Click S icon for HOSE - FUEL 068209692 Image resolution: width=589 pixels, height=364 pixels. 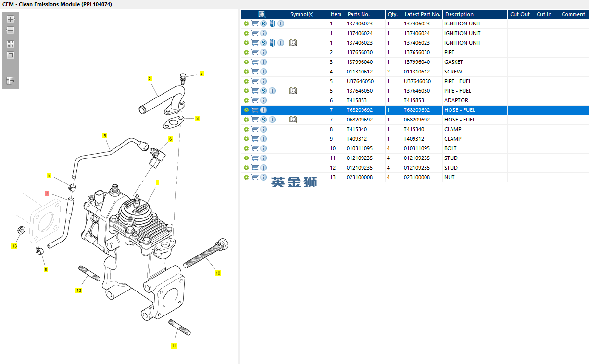coord(263,120)
